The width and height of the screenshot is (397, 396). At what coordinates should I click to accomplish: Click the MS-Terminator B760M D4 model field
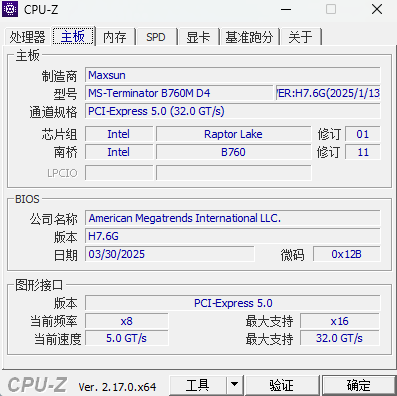[179, 93]
